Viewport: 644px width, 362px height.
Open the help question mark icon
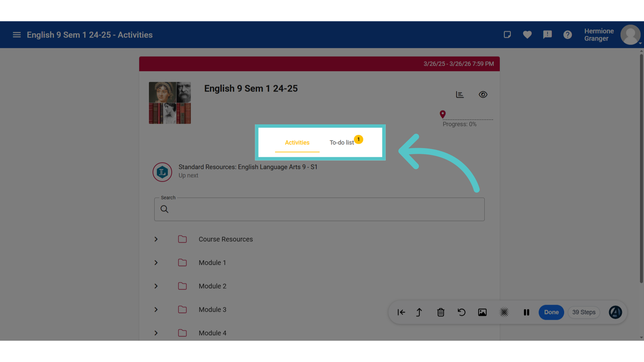(568, 35)
